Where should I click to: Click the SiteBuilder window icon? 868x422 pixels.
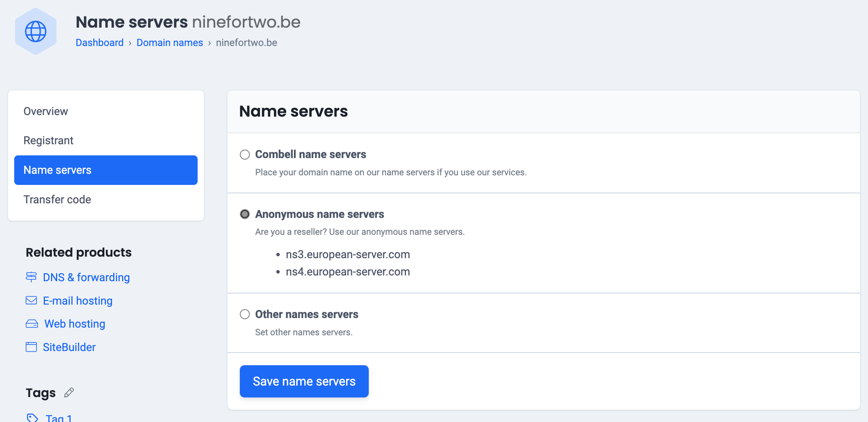(x=31, y=347)
